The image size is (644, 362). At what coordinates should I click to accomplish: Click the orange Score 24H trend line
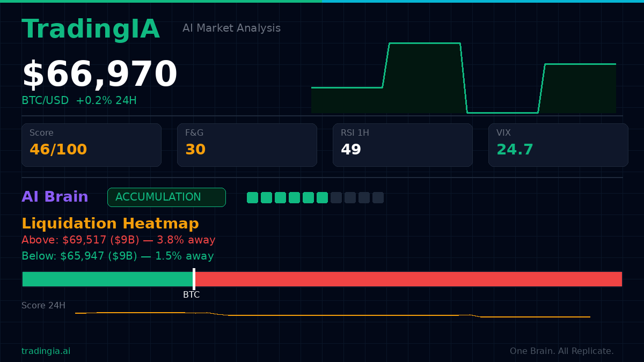pyautogui.click(x=333, y=315)
